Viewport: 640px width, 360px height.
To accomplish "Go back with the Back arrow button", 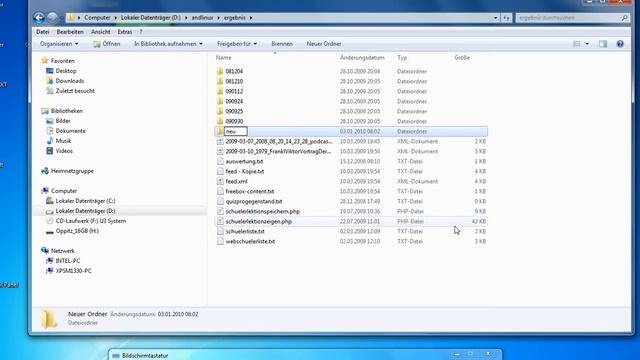I will 39,18.
